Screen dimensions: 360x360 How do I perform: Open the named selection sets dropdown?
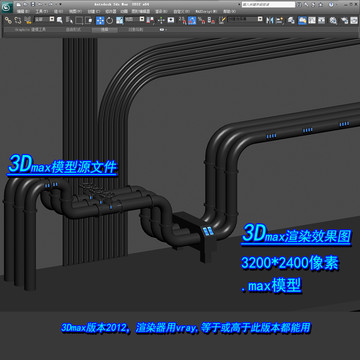click(x=245, y=19)
